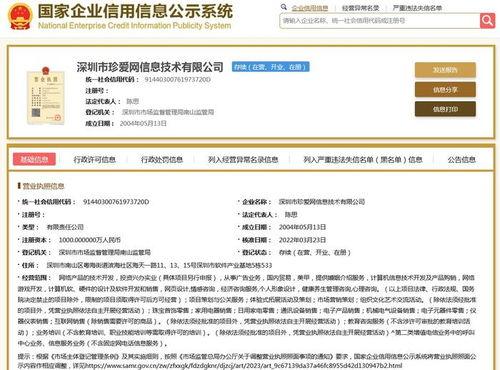Click the registered capital value 1000.000000万人民币
This screenshot has height=370, width=500.
[x=90, y=240]
